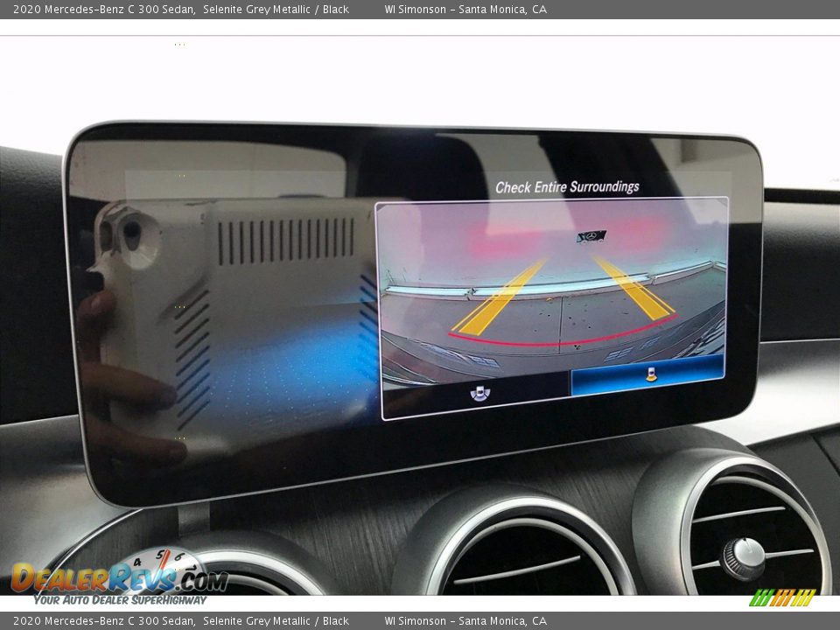Click the DealerRevs.com logo
The image size is (840, 630).
pyautogui.click(x=119, y=578)
